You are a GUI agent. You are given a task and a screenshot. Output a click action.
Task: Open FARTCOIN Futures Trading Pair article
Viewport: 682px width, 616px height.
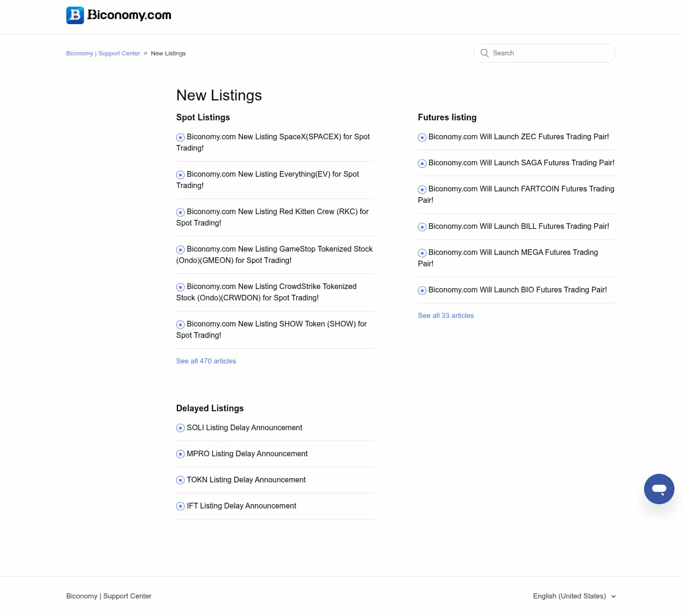coord(516,194)
